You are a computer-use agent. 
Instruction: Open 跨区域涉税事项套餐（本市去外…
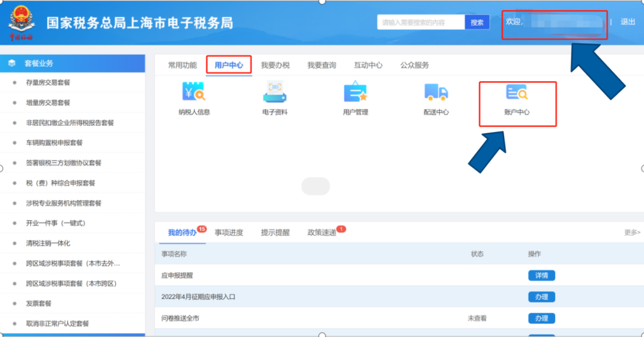(73, 264)
